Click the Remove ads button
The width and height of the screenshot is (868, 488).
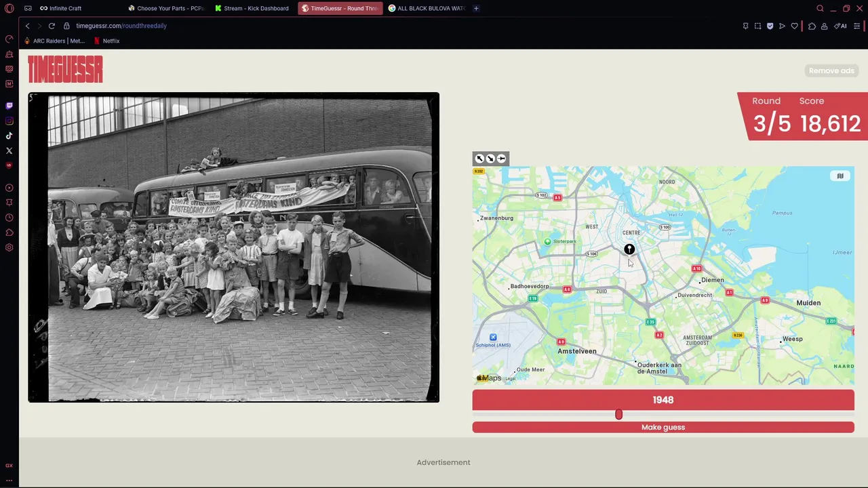(831, 70)
